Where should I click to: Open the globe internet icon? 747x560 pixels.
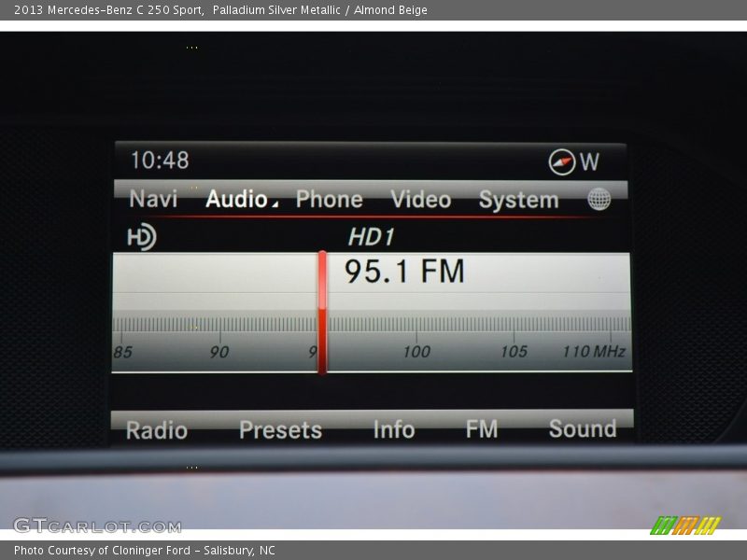599,199
